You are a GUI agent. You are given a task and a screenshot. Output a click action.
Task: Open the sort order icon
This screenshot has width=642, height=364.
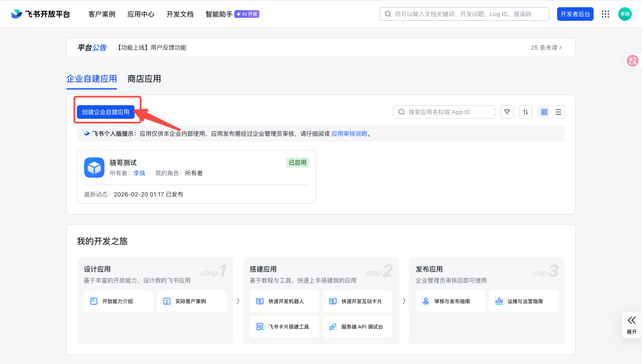pyautogui.click(x=525, y=112)
